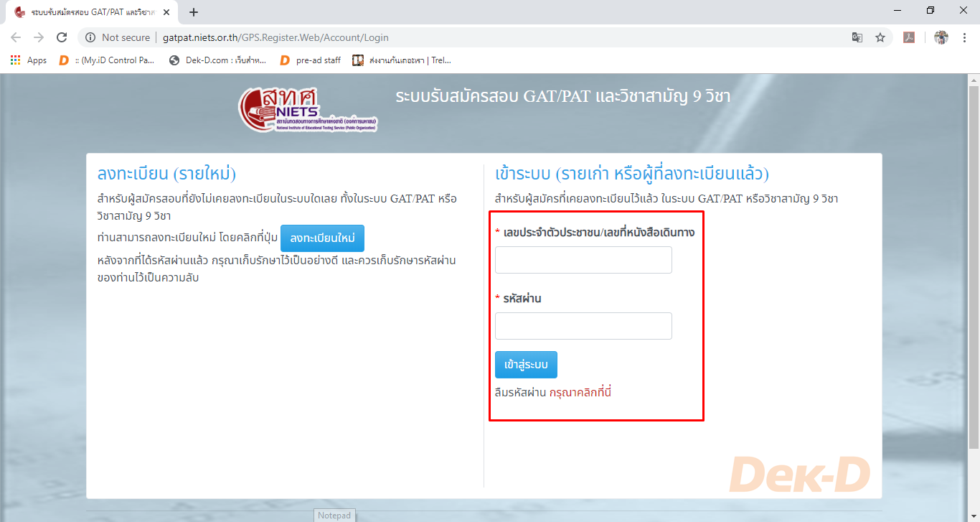Click the forgot password กรุณาคลิกที่นี่ link
This screenshot has height=522, width=980.
580,393
